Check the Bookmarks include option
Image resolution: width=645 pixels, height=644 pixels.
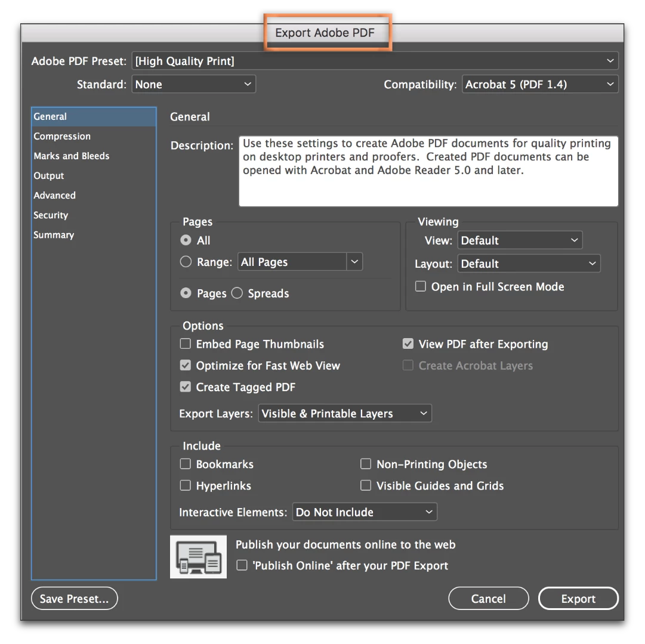186,463
